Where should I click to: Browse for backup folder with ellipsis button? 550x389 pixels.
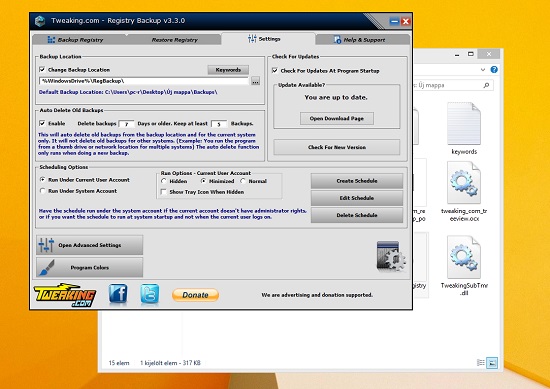click(255, 81)
